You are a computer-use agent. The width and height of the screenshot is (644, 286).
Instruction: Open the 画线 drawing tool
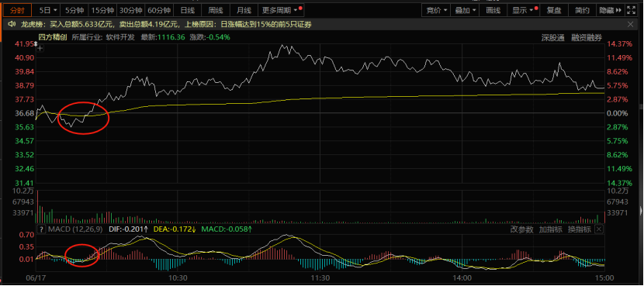[493, 10]
